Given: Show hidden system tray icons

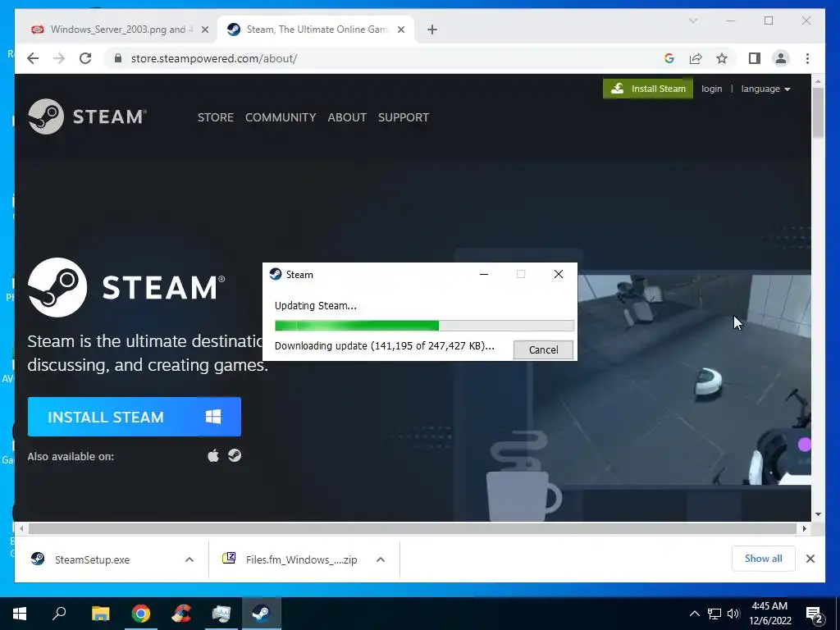Looking at the screenshot, I should pos(694,614).
